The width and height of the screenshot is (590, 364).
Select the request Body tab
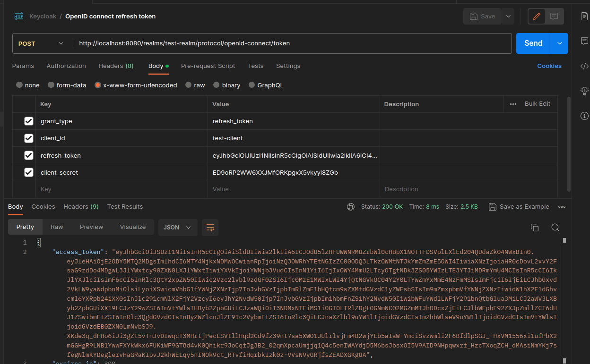(158, 66)
